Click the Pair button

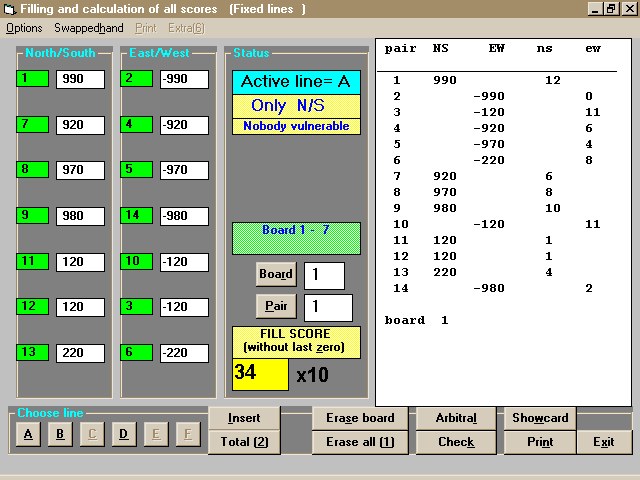pyautogui.click(x=276, y=307)
